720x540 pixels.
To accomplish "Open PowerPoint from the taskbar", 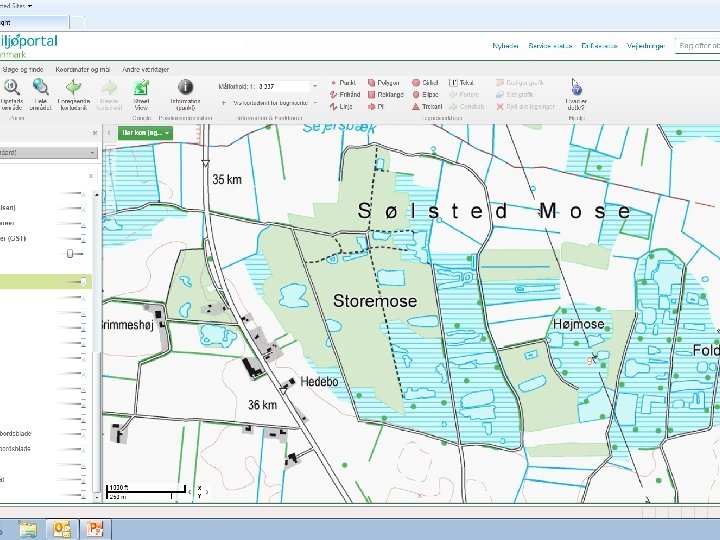I will (x=95, y=529).
